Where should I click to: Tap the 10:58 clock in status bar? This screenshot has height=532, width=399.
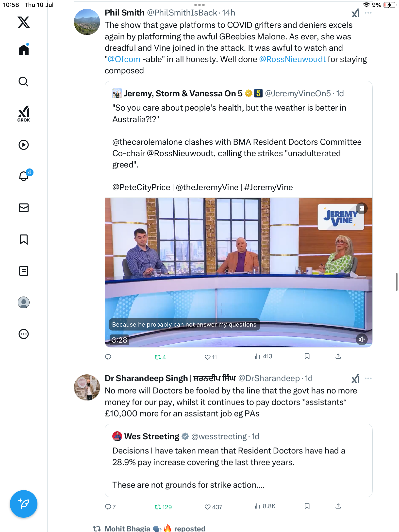(x=11, y=5)
